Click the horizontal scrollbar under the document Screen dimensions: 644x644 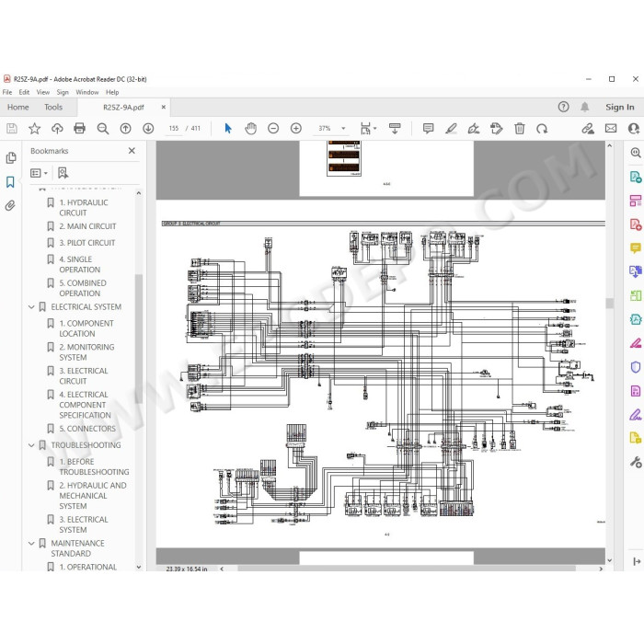coord(407,569)
